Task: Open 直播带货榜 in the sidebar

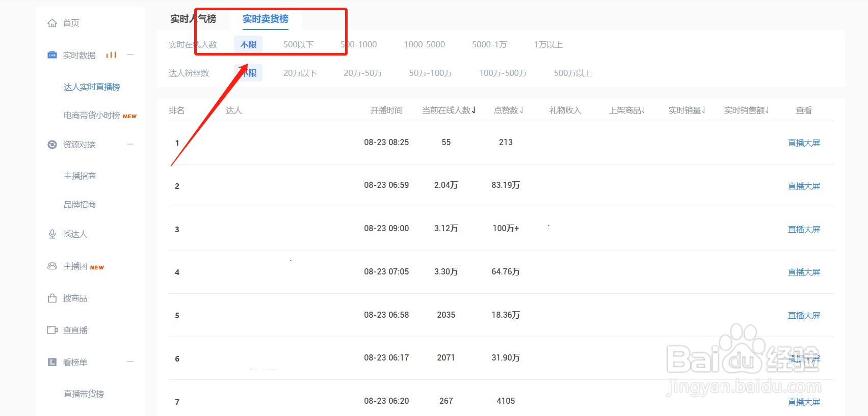Action: click(84, 394)
